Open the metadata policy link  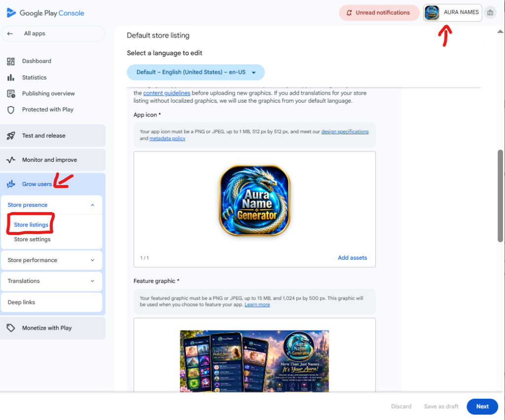click(167, 138)
